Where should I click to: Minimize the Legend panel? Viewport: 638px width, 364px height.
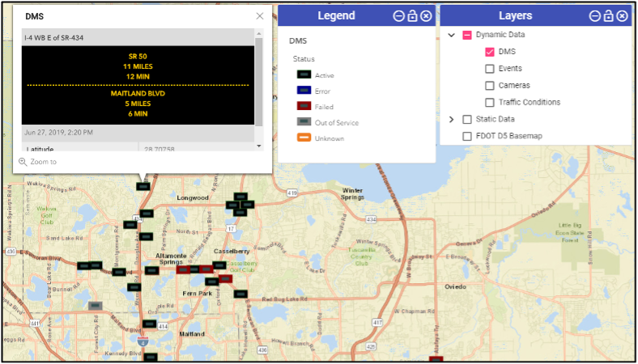coord(398,16)
